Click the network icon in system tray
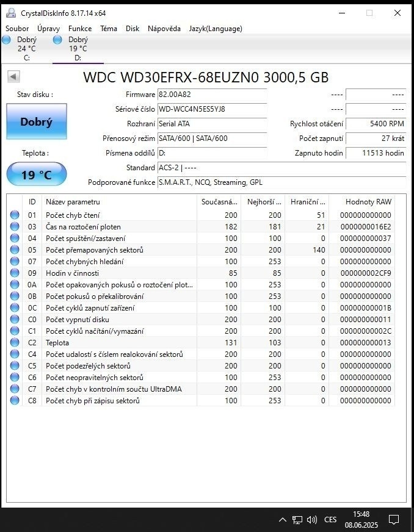Screen dimensions: 414x532 (x=297, y=519)
